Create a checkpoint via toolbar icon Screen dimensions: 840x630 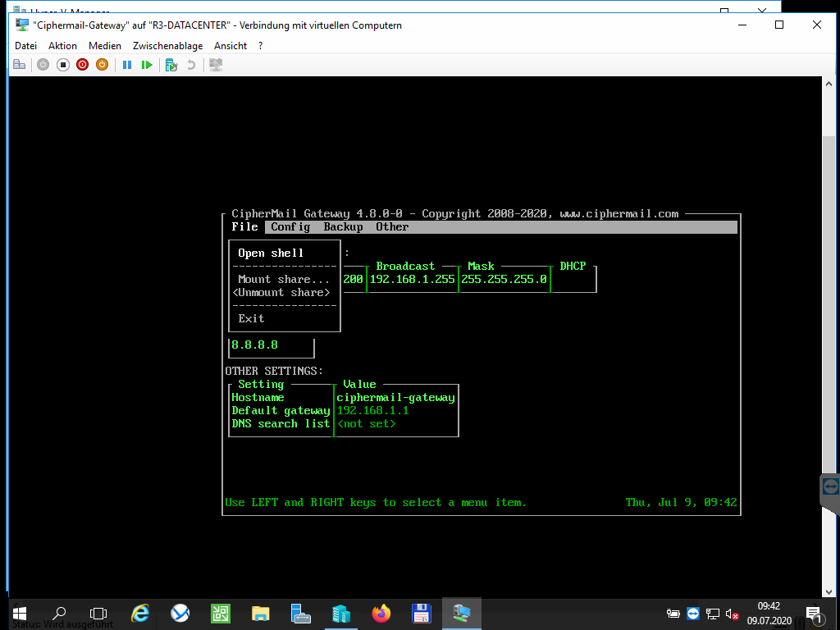(171, 65)
